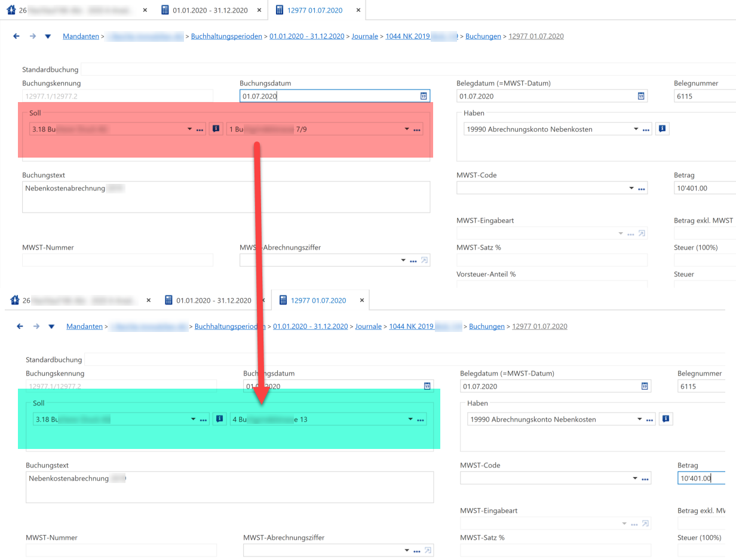Click the Buchungstext field in upper window
The image size is (736, 560).
[x=226, y=197]
